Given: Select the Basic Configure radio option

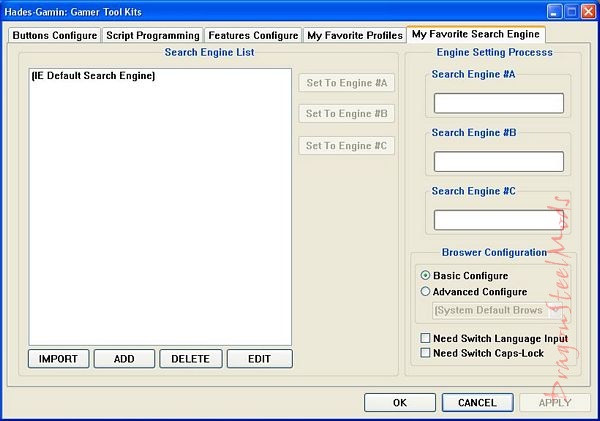Looking at the screenshot, I should tap(426, 276).
